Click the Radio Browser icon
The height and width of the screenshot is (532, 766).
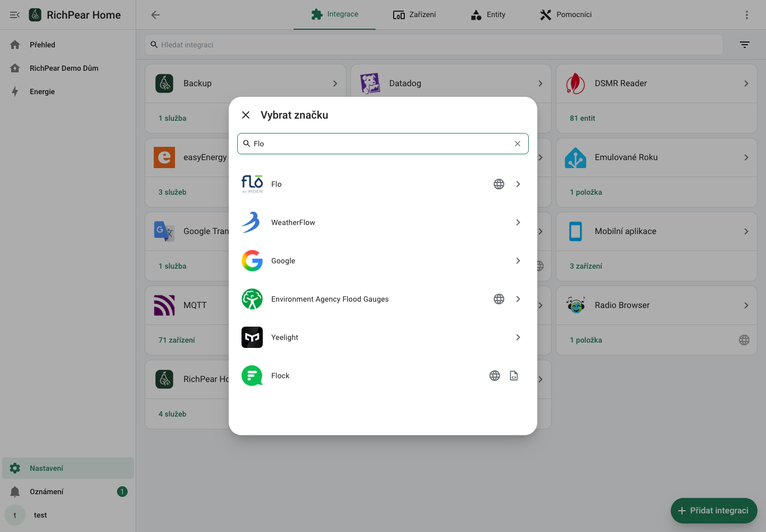click(576, 305)
